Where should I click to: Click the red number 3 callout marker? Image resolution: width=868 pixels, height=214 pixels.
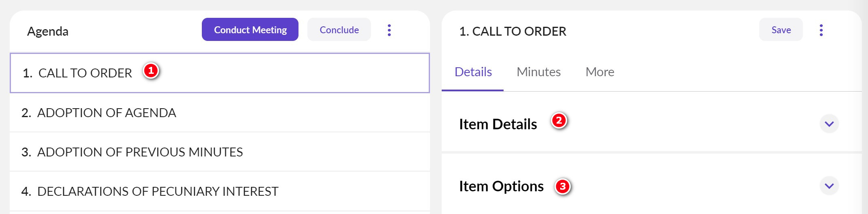(562, 186)
